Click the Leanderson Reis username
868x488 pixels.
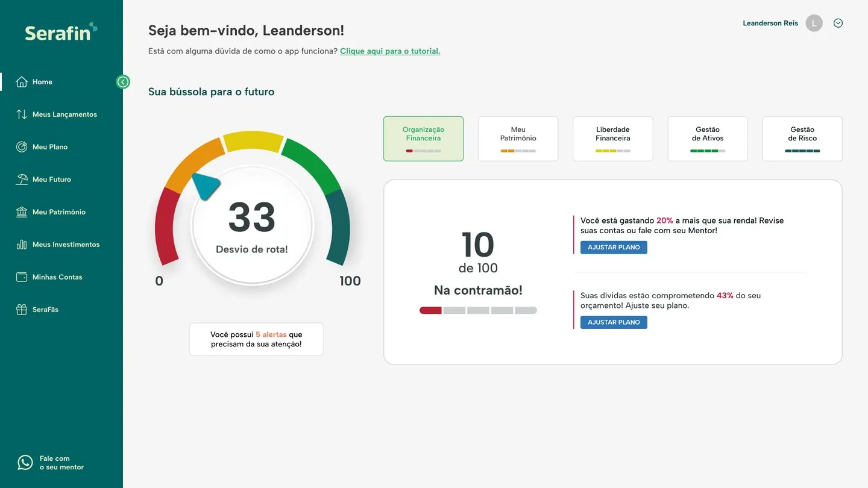[770, 23]
